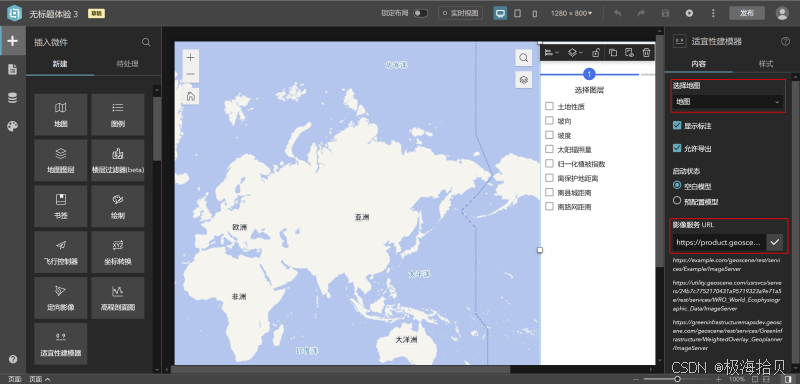Open the map layers button below search
Viewport: 800px width, 384px height.
pyautogui.click(x=523, y=80)
